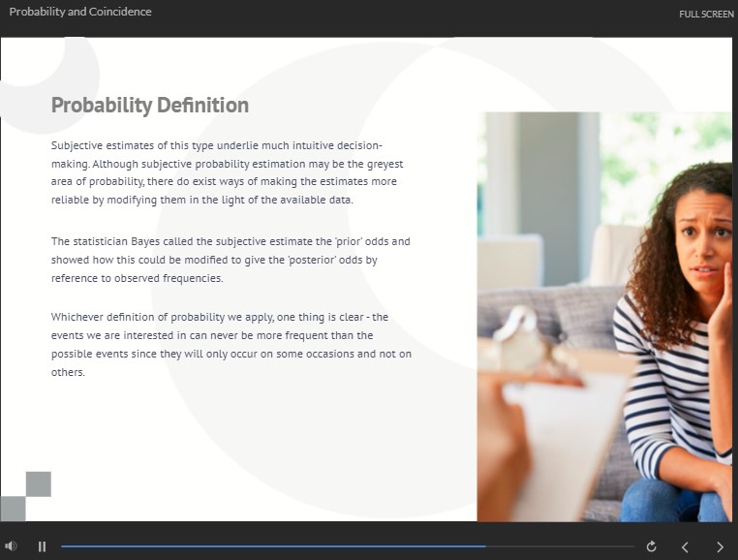This screenshot has width=738, height=560.
Task: Pause the slide playback
Action: click(42, 546)
